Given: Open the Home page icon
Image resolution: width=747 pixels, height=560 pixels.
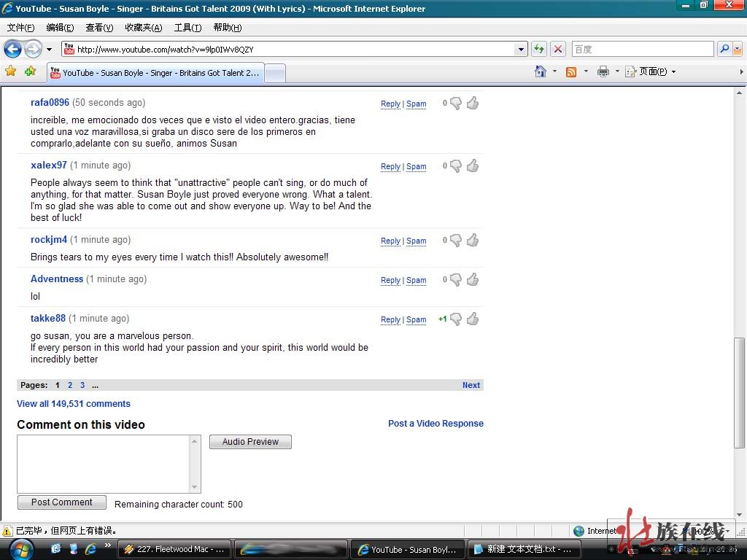Looking at the screenshot, I should tap(541, 71).
